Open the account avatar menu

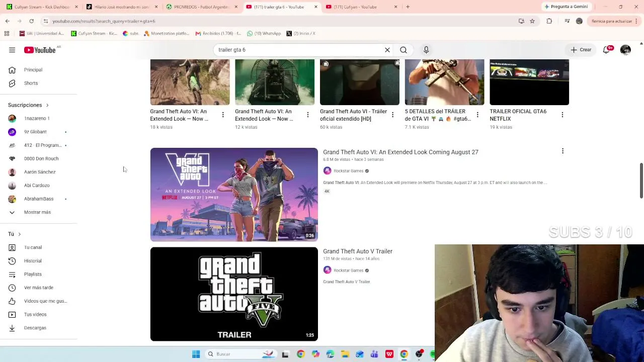(x=625, y=50)
